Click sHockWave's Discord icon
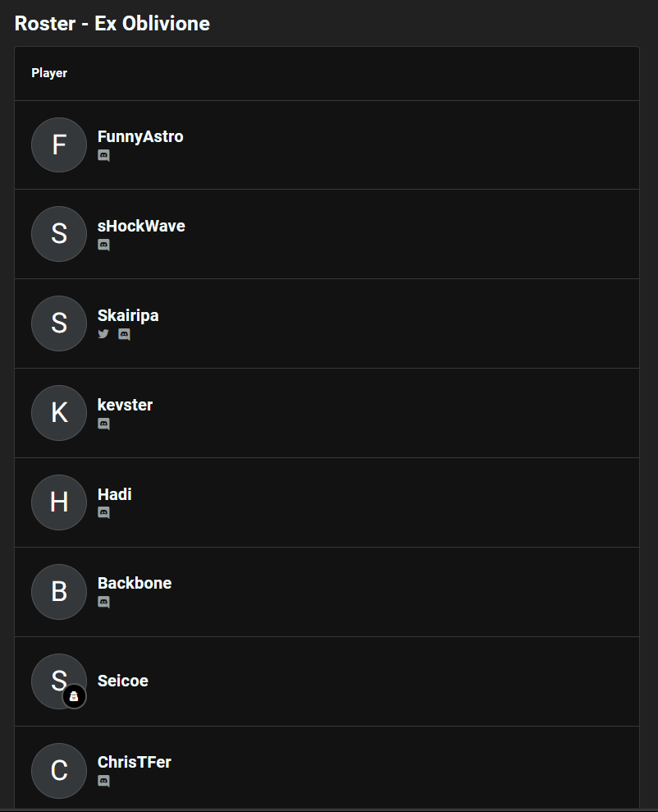Screen dimensions: 658x812 [103, 245]
